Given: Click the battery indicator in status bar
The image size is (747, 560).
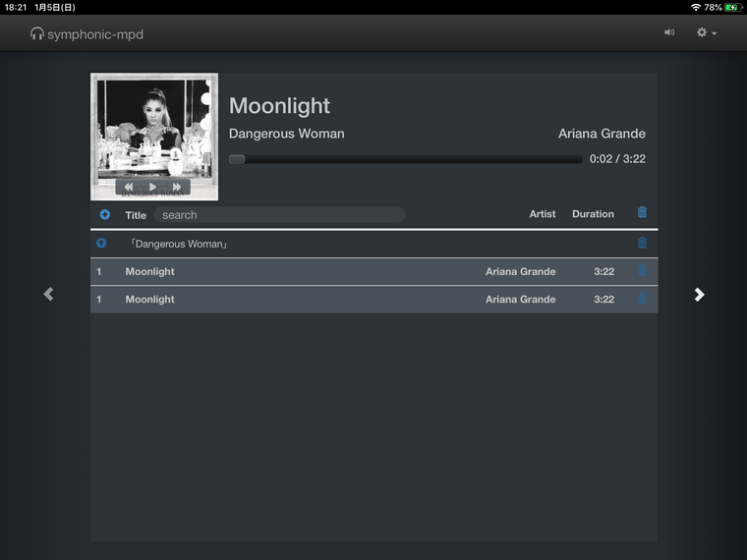Looking at the screenshot, I should (x=732, y=7).
